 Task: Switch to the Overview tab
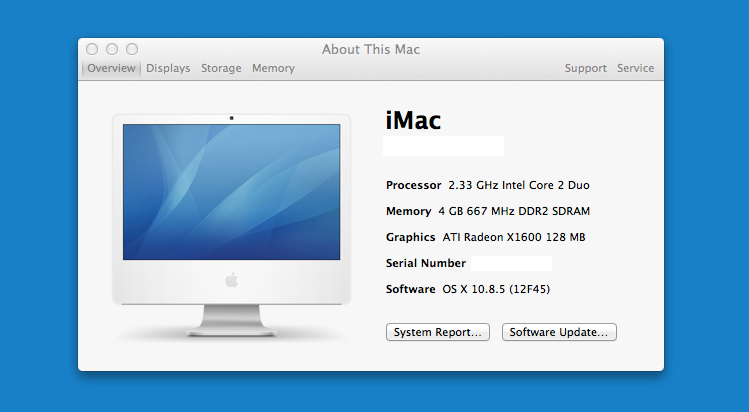(111, 68)
